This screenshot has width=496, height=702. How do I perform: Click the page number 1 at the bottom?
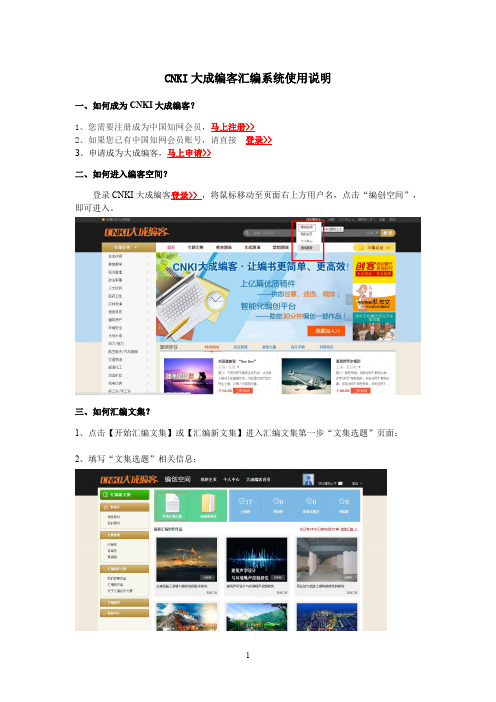(x=248, y=655)
